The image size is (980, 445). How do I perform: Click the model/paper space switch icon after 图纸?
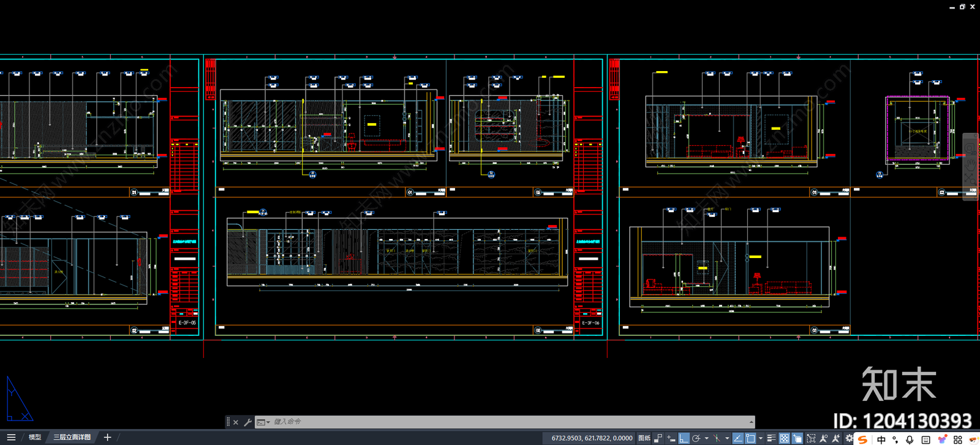point(658,438)
